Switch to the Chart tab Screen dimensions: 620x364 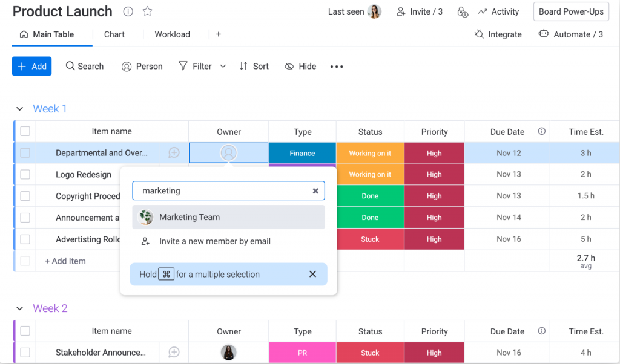click(x=114, y=34)
